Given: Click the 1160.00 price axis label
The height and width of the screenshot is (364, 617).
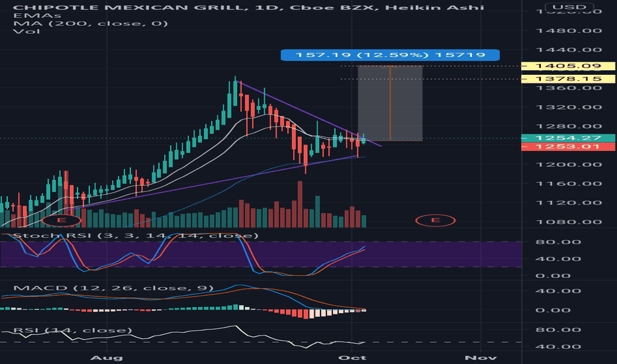Looking at the screenshot, I should pyautogui.click(x=569, y=184).
